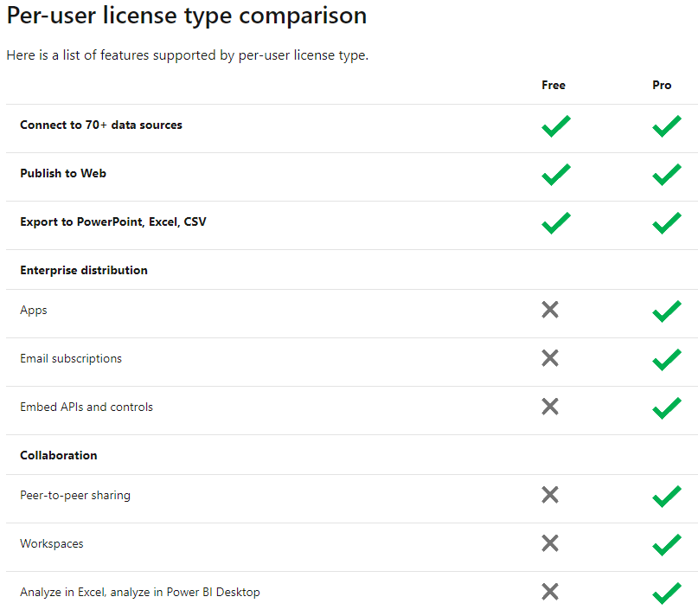Click the 'Export to PowerPoint, Excel, CSV' label
This screenshot has width=698, height=616.
[x=113, y=221]
